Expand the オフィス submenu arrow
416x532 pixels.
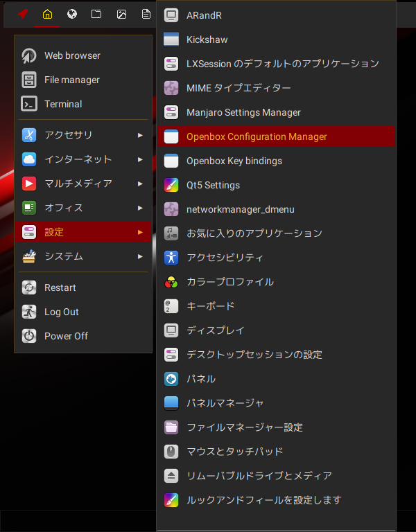coord(140,208)
